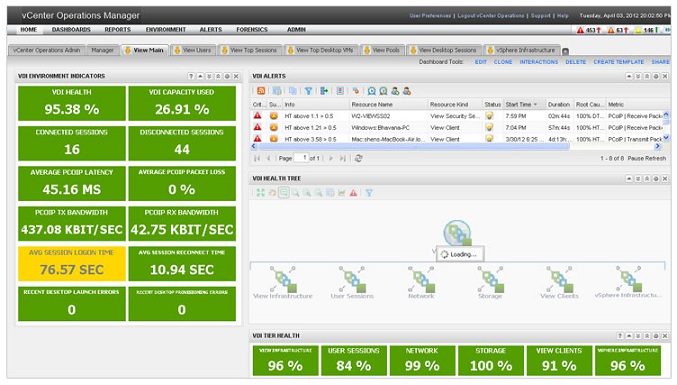Go to next page of VDI alerts
Viewport: 677px width, 385px height.
click(331, 158)
